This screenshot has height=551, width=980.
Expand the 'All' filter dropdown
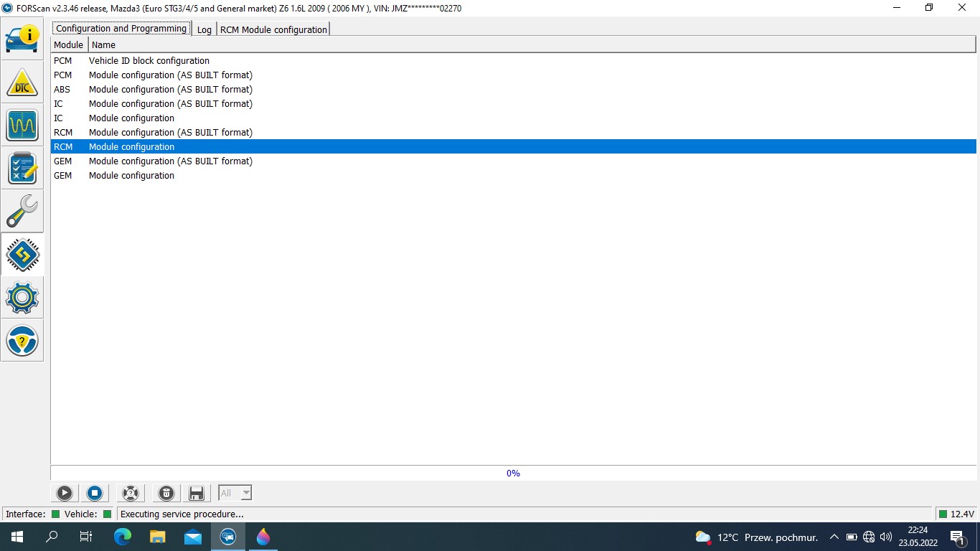(x=246, y=493)
